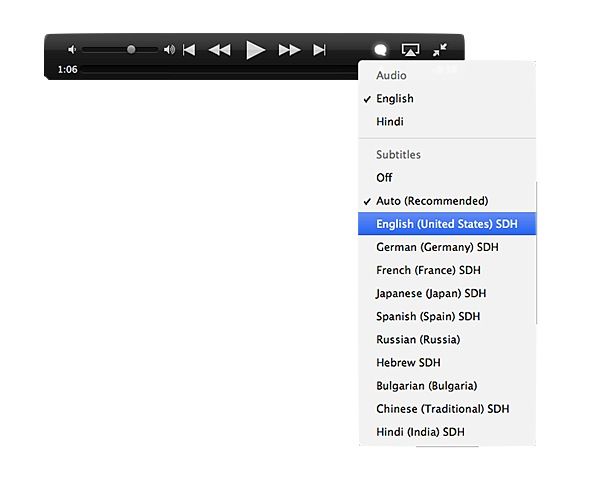Select Japanese (Japan) SDH subtitles
600x496 pixels.
[x=447, y=293]
